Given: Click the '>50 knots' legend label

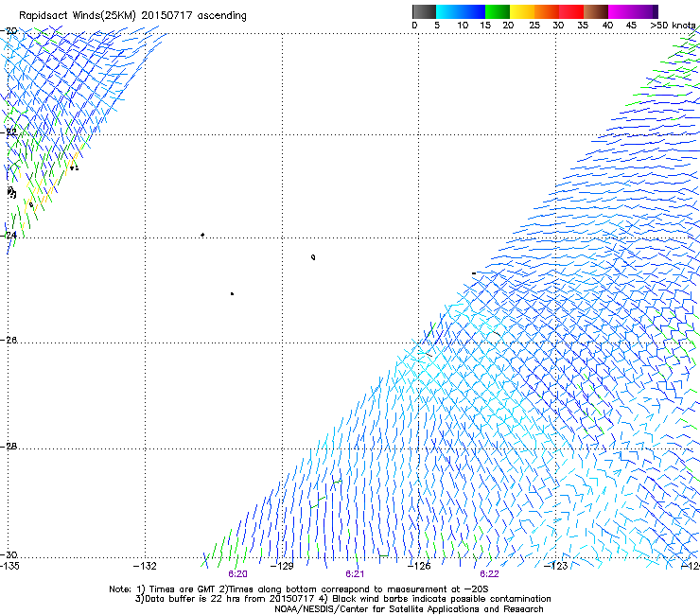Looking at the screenshot, I should tap(673, 26).
